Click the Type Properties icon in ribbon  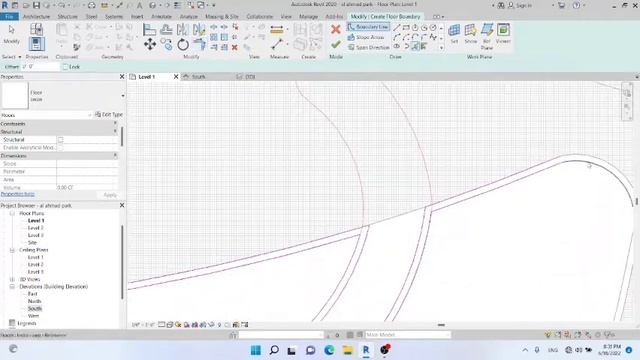(36, 29)
